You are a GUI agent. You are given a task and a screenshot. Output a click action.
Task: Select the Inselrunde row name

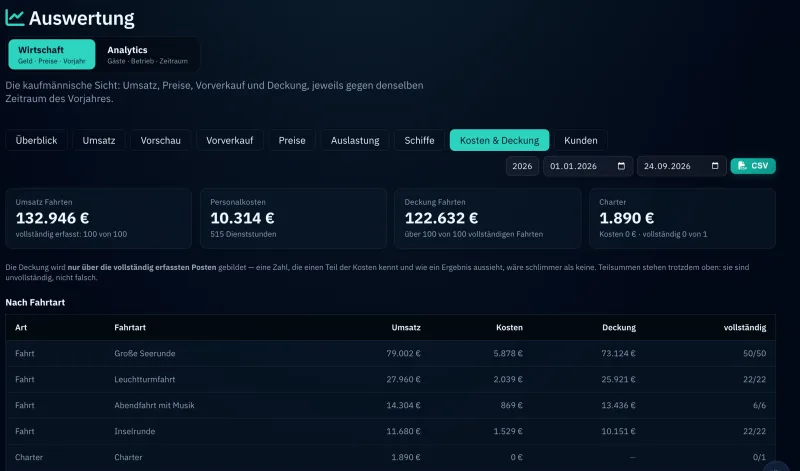(x=135, y=432)
